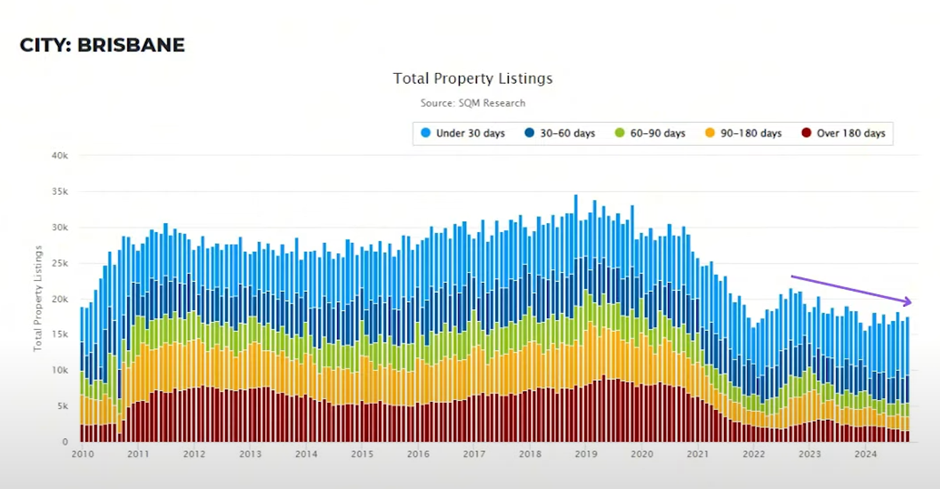Viewport: 940px width, 489px height.
Task: Click the 2016 x-axis label
Action: 417,454
